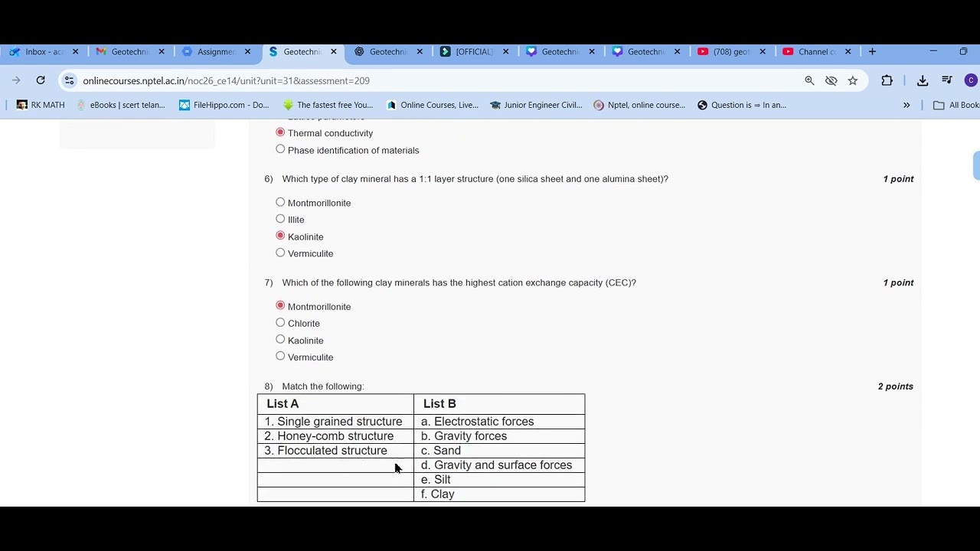Screen dimensions: 980x551
Task: Open the profile avatar menu
Action: tap(971, 80)
